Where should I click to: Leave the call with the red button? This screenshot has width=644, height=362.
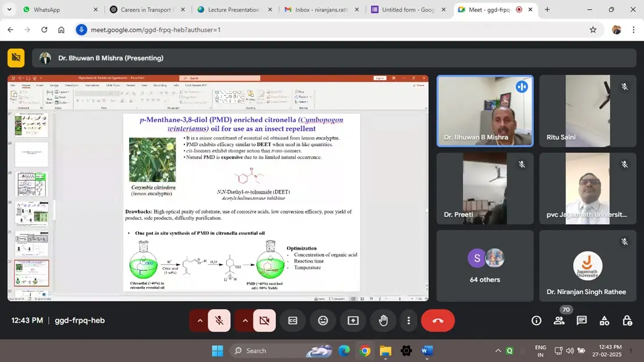coord(438,321)
